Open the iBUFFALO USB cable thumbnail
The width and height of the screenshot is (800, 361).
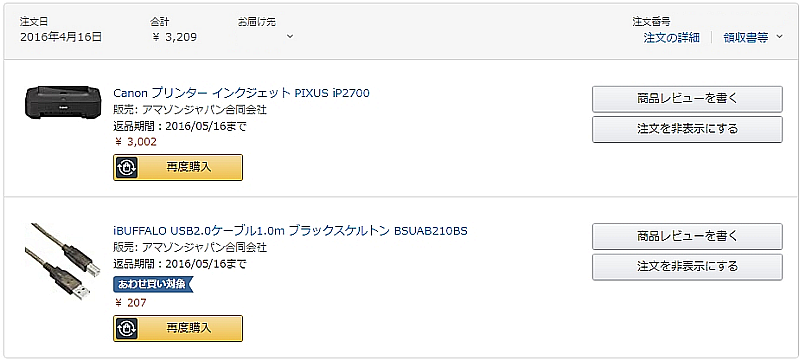pyautogui.click(x=57, y=261)
